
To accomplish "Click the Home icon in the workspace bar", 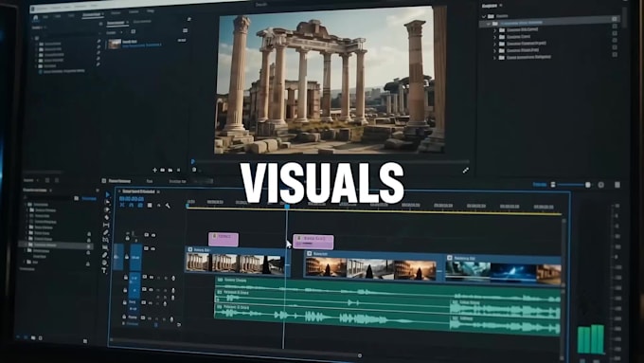I will pos(35,18).
